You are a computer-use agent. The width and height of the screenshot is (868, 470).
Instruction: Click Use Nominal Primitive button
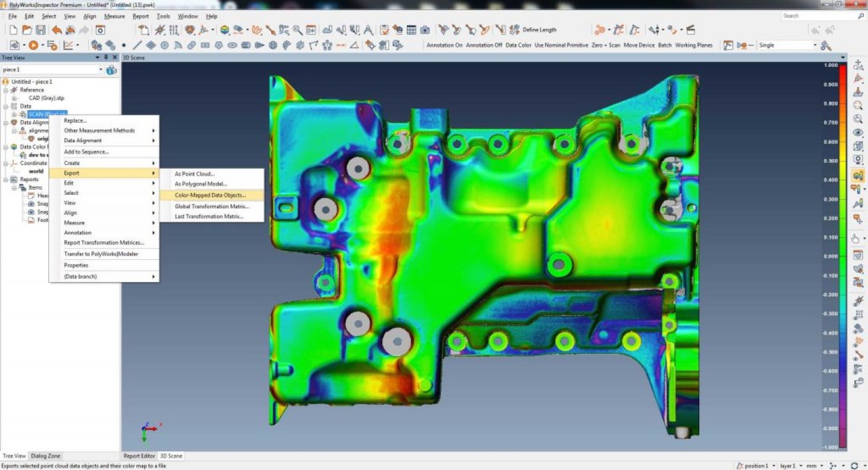pyautogui.click(x=562, y=45)
